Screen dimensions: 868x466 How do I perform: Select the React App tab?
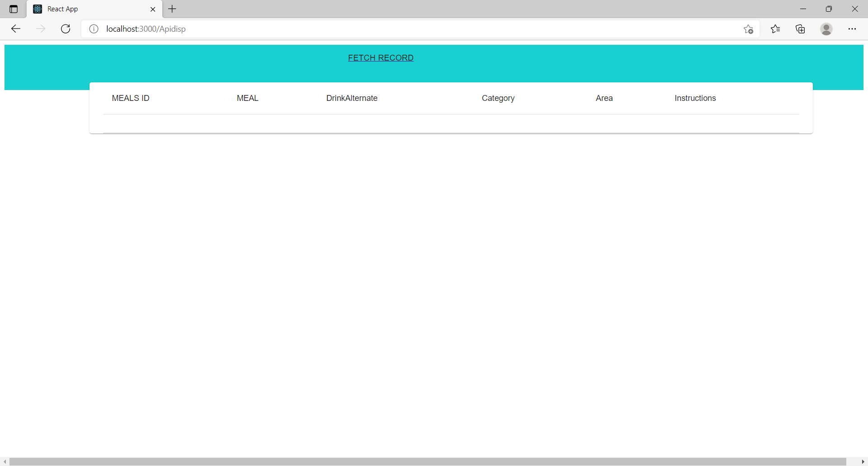point(94,9)
